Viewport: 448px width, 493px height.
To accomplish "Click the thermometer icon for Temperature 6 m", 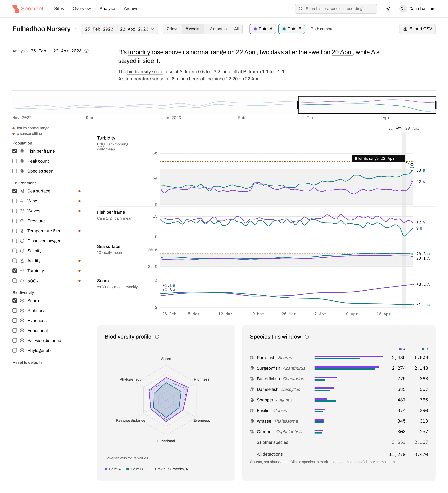I will (22, 231).
